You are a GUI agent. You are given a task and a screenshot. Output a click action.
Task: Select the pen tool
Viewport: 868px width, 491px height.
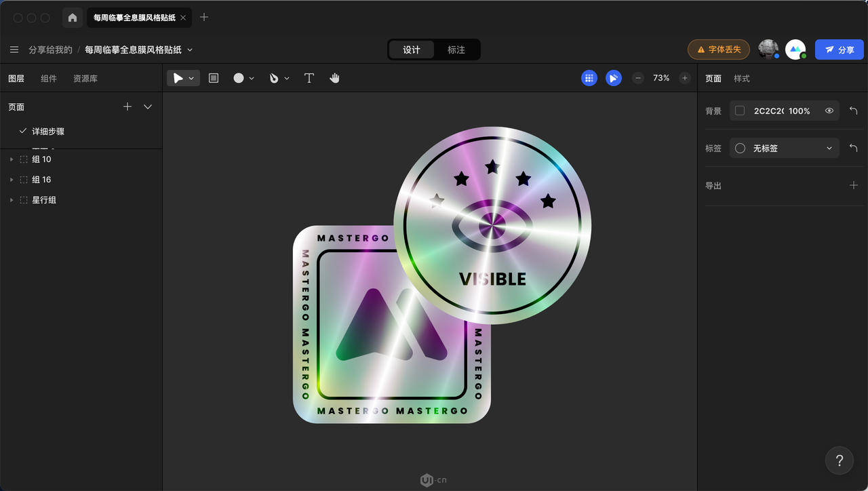click(274, 78)
